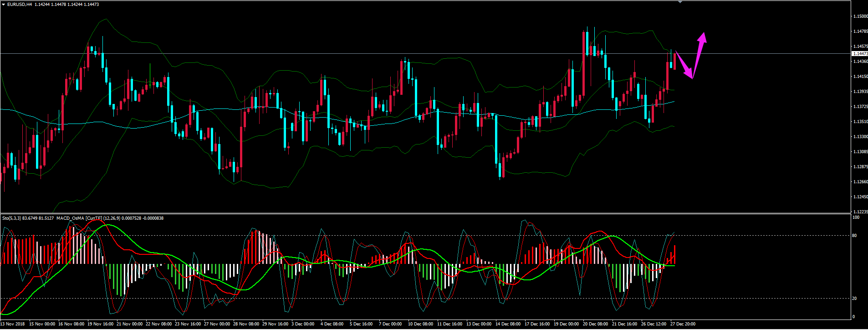The height and width of the screenshot is (330, 868).
Task: Click the 1.14785 price scale label
Action: pos(860,31)
